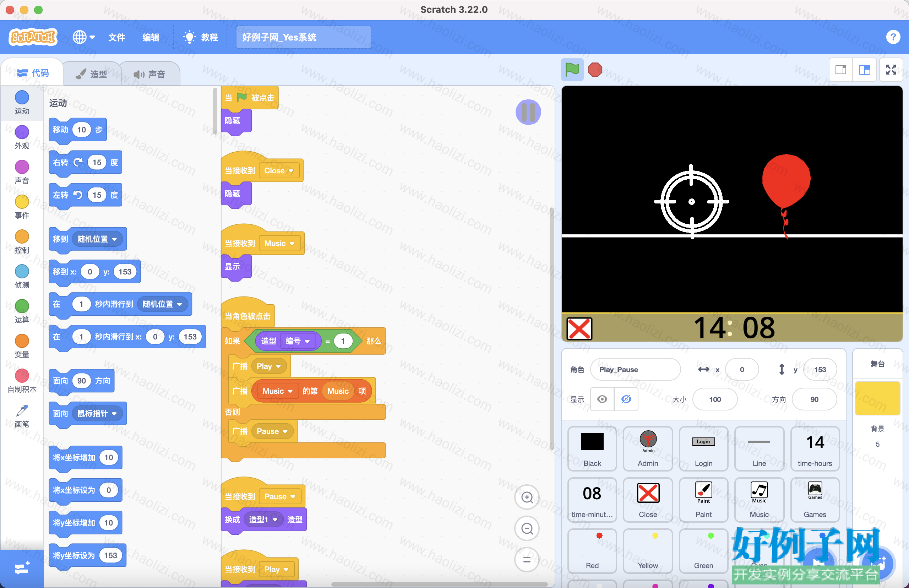Click the sprite size field 大小
Image resolution: width=909 pixels, height=588 pixels.
click(715, 399)
